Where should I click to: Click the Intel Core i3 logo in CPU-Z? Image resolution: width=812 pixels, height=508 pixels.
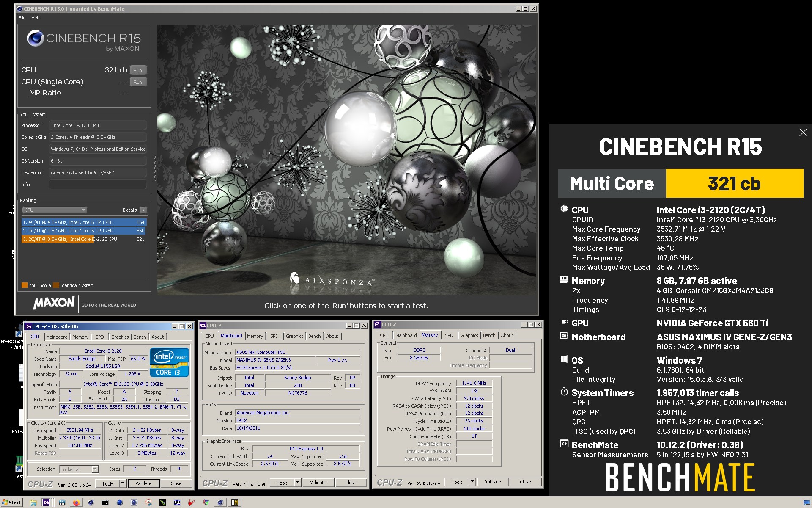pyautogui.click(x=169, y=362)
